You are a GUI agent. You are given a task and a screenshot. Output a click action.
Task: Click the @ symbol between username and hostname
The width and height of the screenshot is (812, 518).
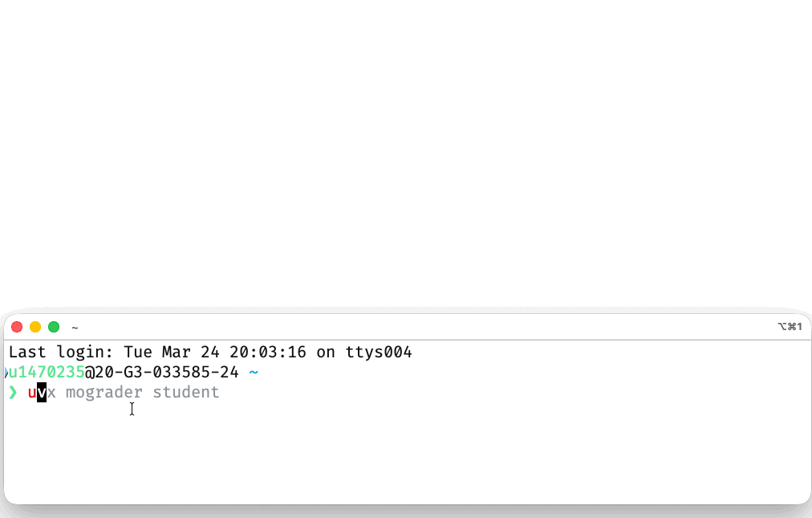[88, 372]
